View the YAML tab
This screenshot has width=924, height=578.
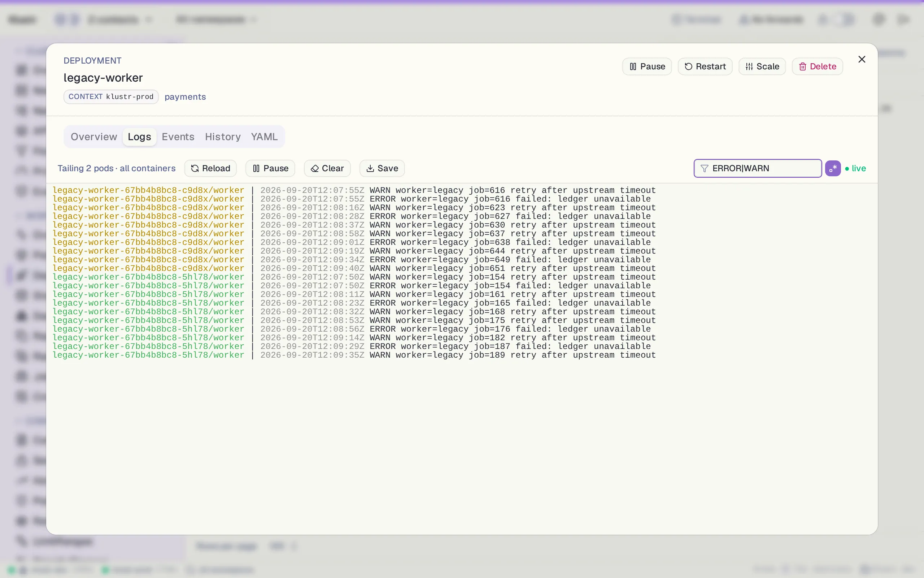pyautogui.click(x=264, y=137)
